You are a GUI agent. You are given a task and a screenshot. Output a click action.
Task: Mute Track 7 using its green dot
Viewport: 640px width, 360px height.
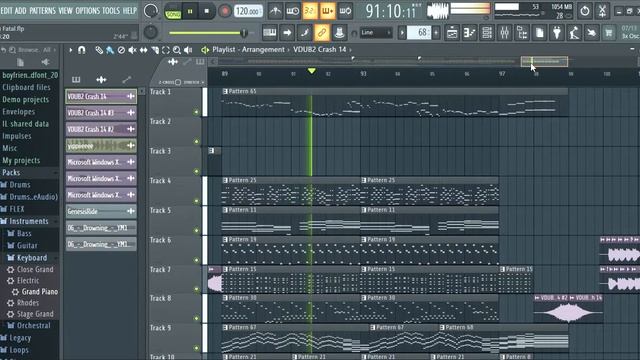pyautogui.click(x=196, y=289)
